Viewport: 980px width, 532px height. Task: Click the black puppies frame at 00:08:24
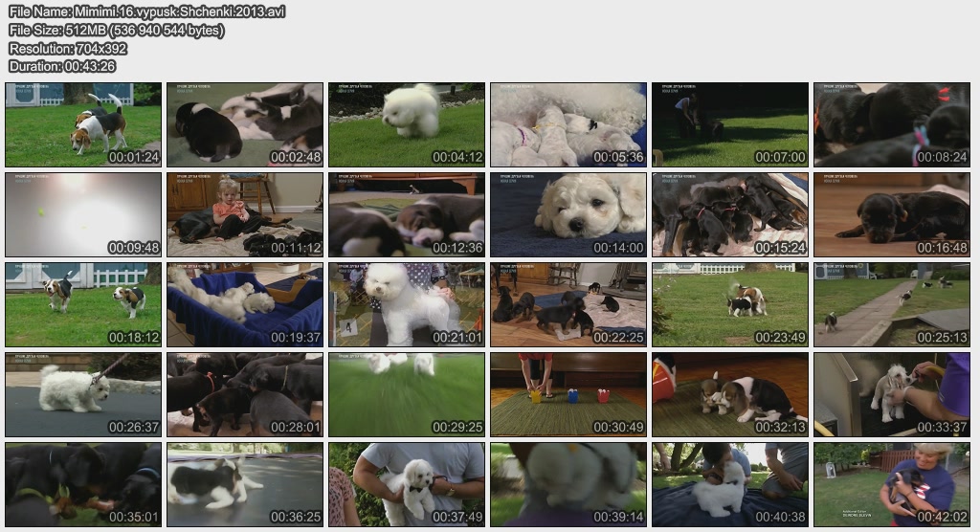892,124
